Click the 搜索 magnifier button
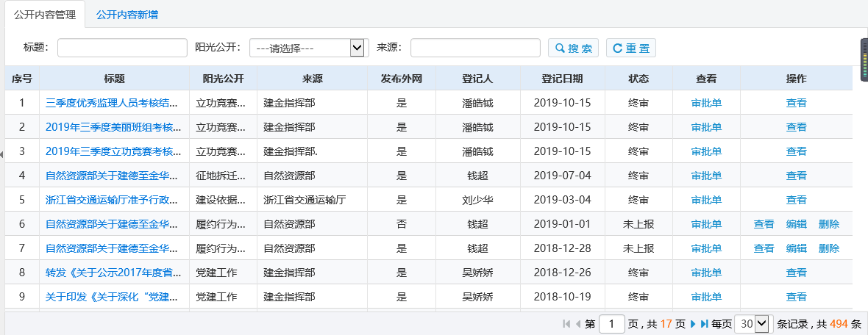 tap(573, 48)
